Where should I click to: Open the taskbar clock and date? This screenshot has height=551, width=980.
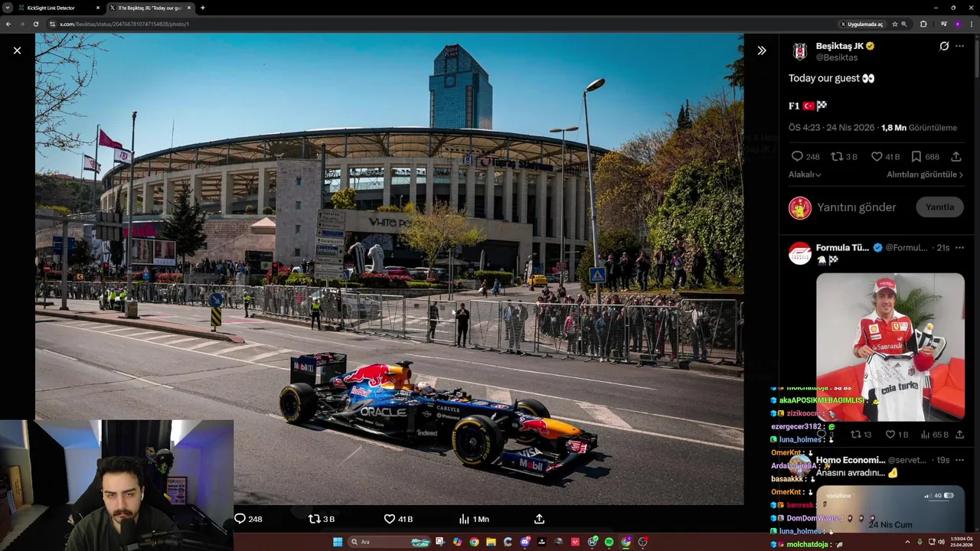pos(962,542)
